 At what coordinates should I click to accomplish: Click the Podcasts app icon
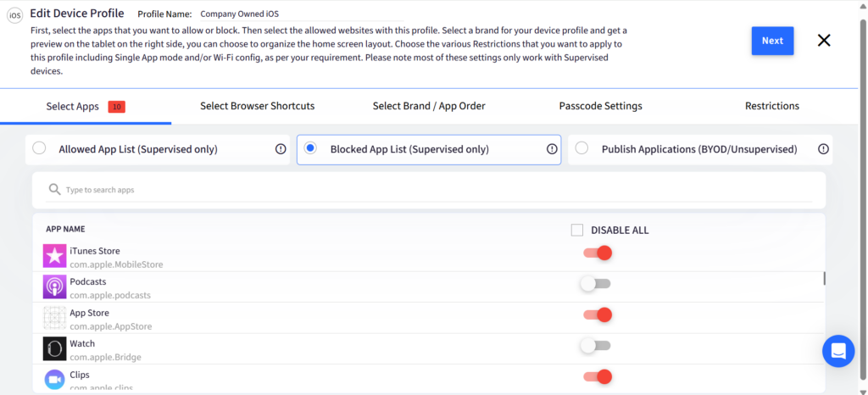[x=54, y=287]
